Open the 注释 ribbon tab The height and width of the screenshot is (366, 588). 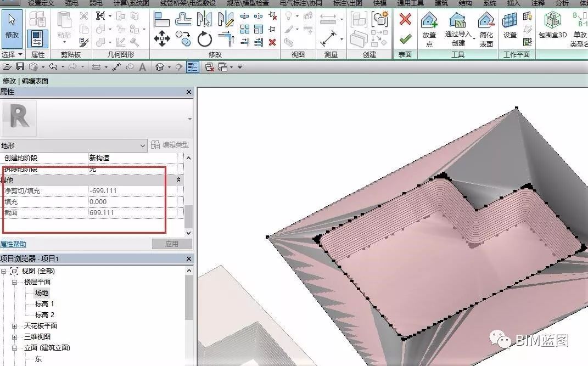[537, 3]
